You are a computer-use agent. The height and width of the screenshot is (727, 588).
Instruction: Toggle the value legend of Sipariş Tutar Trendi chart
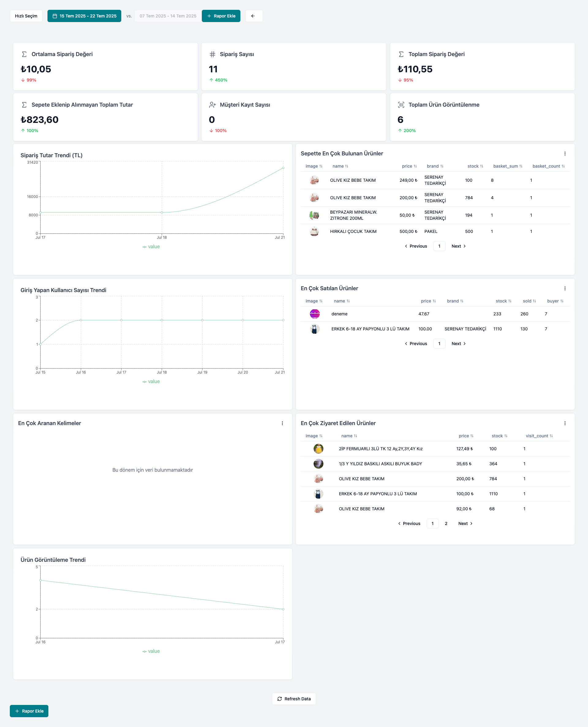[151, 247]
